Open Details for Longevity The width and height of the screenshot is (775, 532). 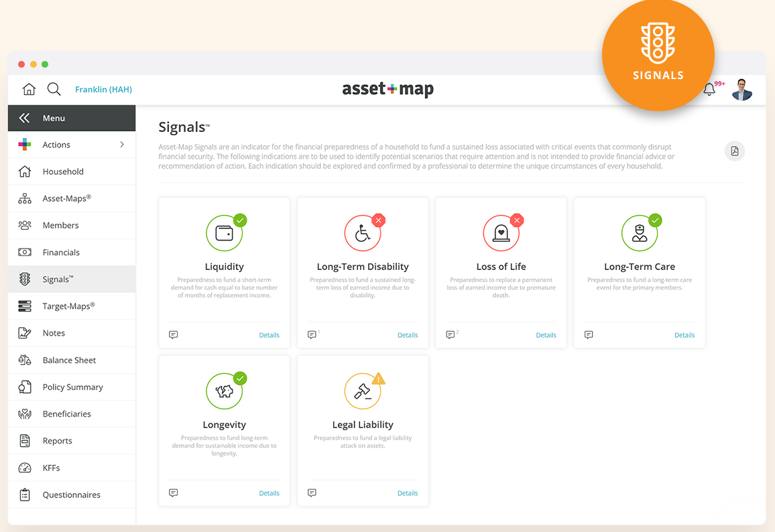coord(270,493)
